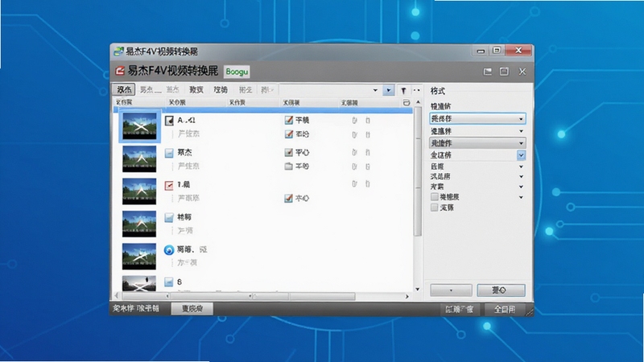Select the highlighted thumbnail of the A..41 video

[x=139, y=126]
